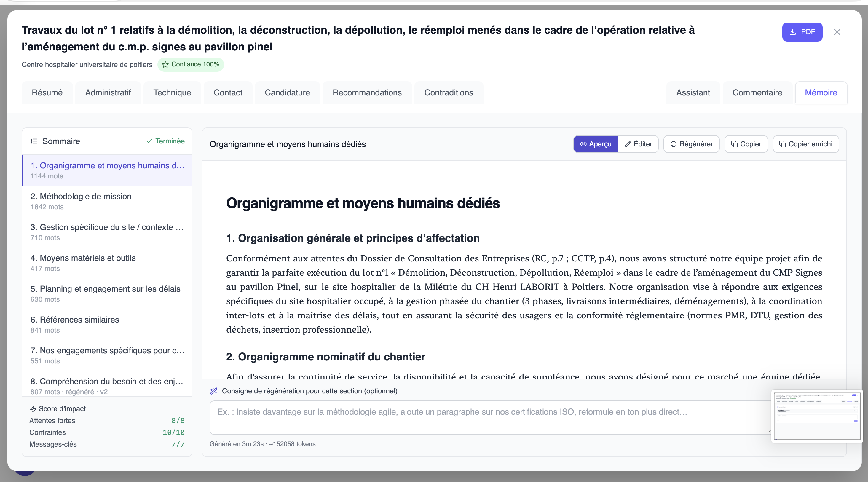Click the magic wand regeneration icon

[x=214, y=391]
